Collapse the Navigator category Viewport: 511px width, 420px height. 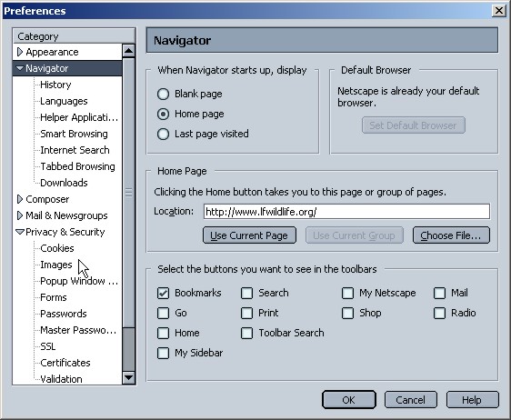[20, 68]
